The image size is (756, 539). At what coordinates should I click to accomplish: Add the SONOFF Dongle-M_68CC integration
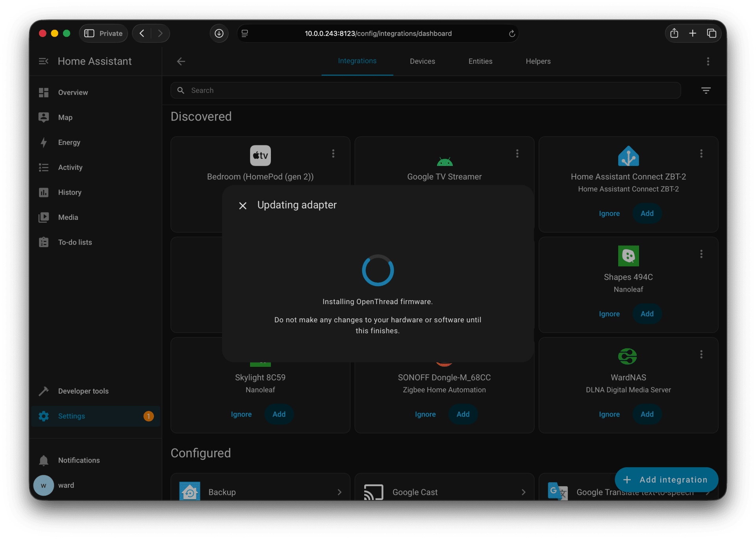pyautogui.click(x=463, y=414)
